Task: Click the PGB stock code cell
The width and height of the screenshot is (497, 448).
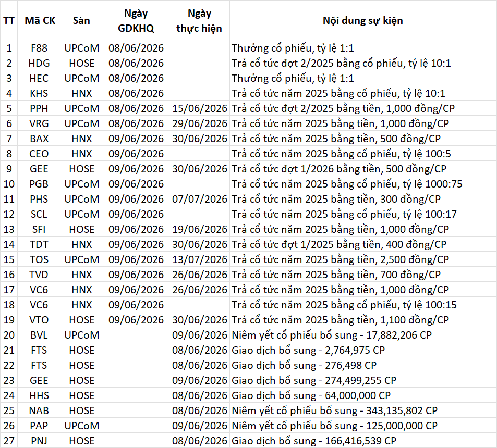Action: pyautogui.click(x=39, y=184)
